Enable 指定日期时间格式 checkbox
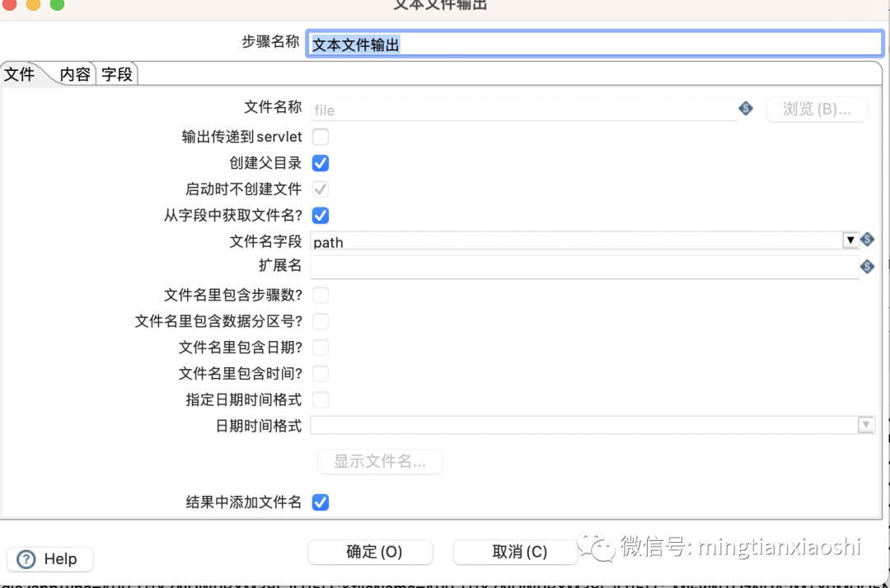Screen dimensions: 890x588 (321, 399)
